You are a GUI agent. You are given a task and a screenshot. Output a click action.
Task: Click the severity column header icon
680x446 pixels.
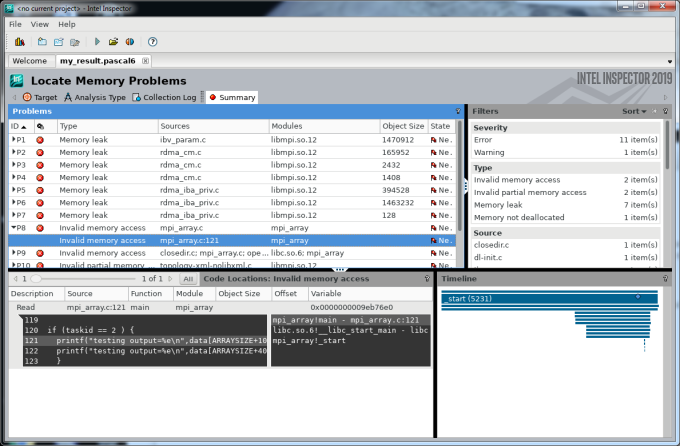pyautogui.click(x=40, y=126)
